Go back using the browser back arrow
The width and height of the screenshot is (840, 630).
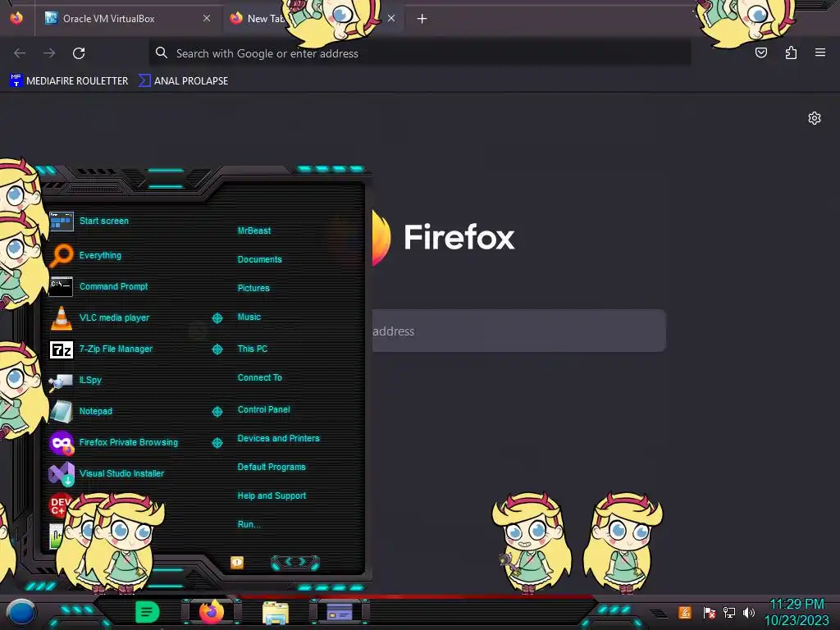pos(20,53)
